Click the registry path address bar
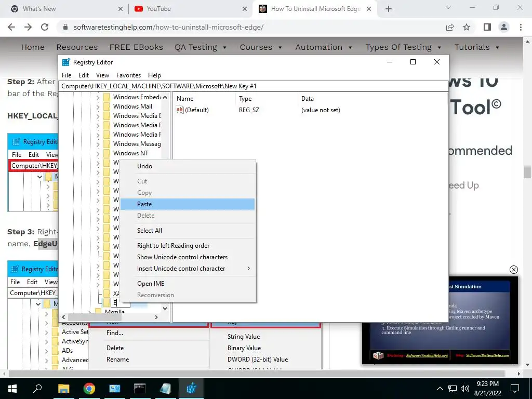Image resolution: width=532 pixels, height=399 pixels. (x=254, y=86)
